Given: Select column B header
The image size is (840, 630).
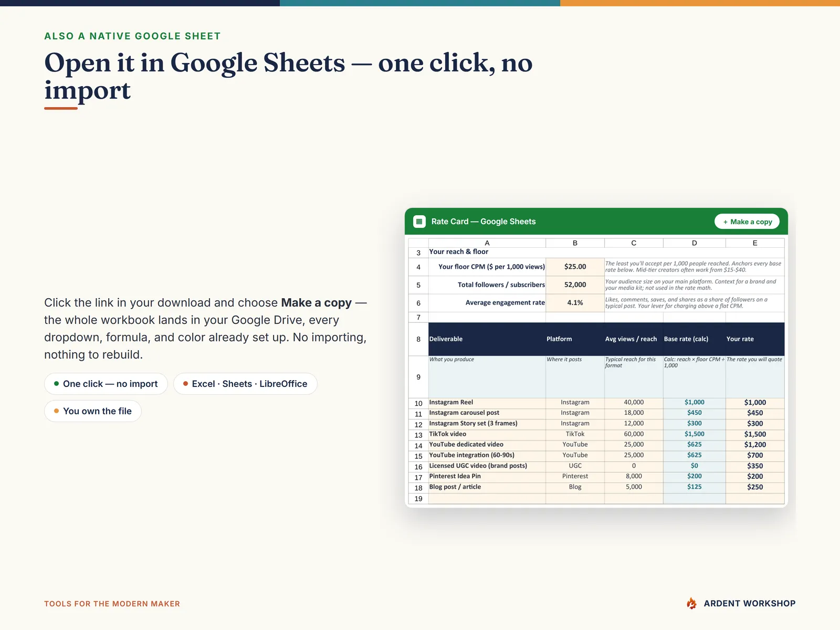Looking at the screenshot, I should 575,243.
